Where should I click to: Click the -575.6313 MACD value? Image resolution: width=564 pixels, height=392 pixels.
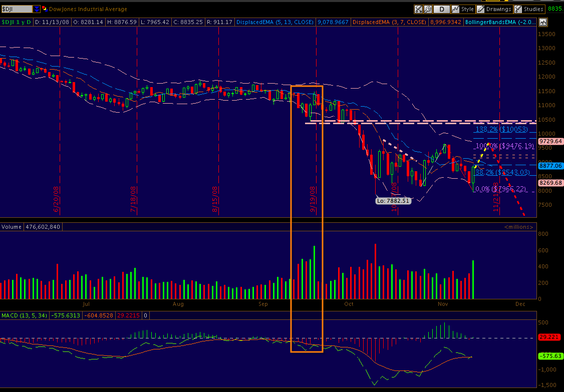pyautogui.click(x=66, y=315)
